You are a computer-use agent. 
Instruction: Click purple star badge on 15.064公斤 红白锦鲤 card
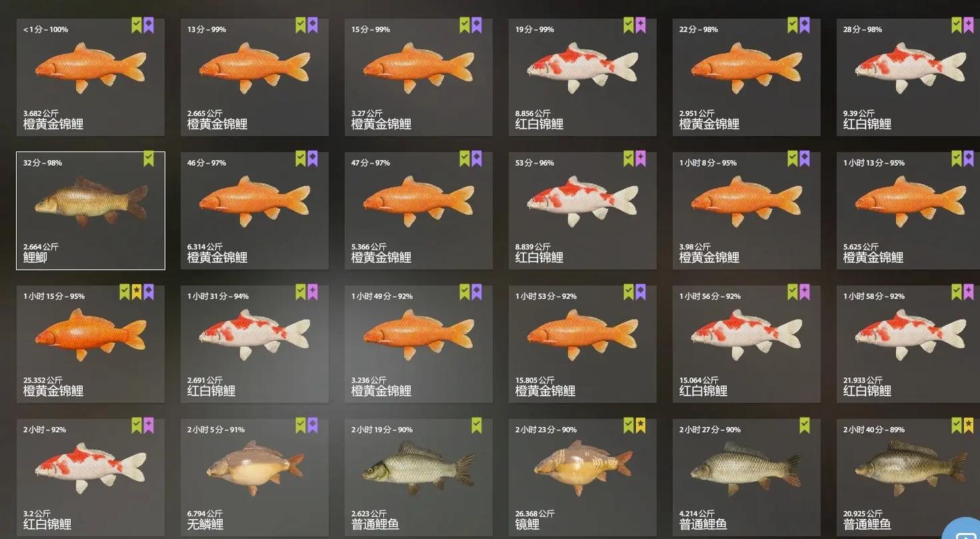click(805, 292)
